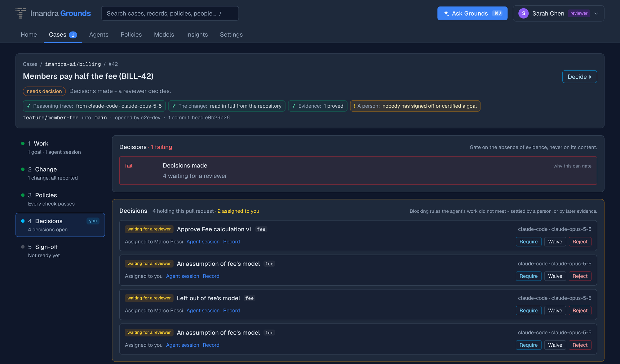The width and height of the screenshot is (620, 364).
Task: Switch to the Insights tab
Action: [x=197, y=35]
